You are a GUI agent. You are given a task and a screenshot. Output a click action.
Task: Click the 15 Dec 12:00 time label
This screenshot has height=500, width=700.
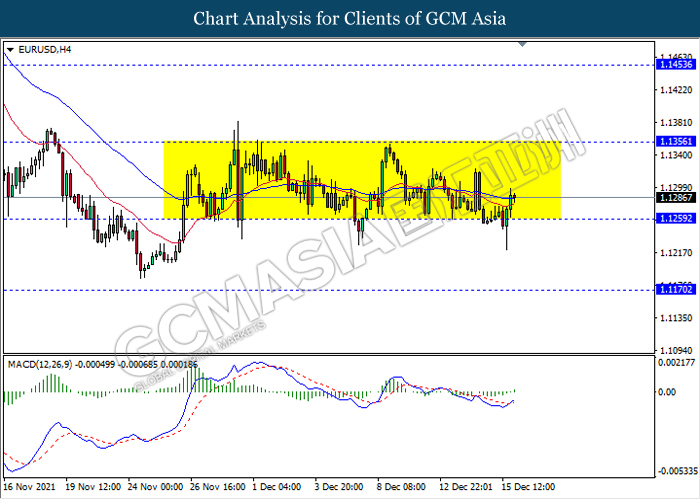click(528, 487)
